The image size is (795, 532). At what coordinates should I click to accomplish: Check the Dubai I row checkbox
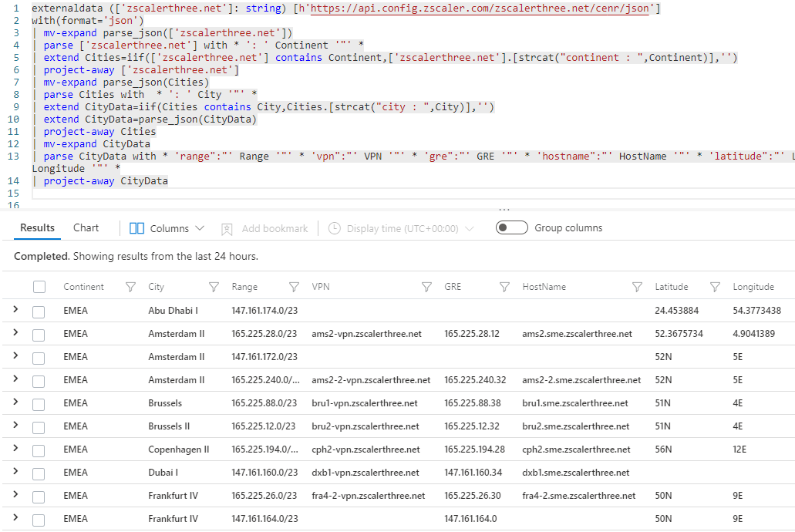(39, 473)
